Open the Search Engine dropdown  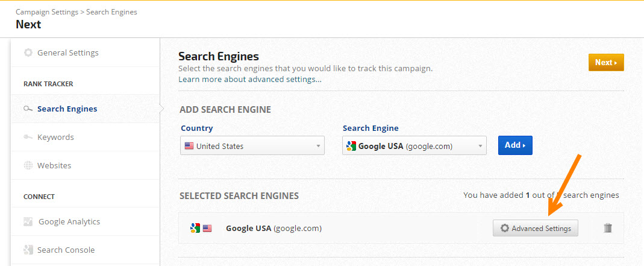[414, 145]
